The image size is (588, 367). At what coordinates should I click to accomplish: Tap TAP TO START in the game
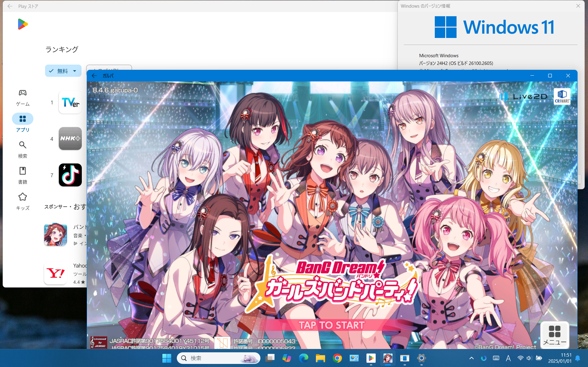(x=332, y=325)
